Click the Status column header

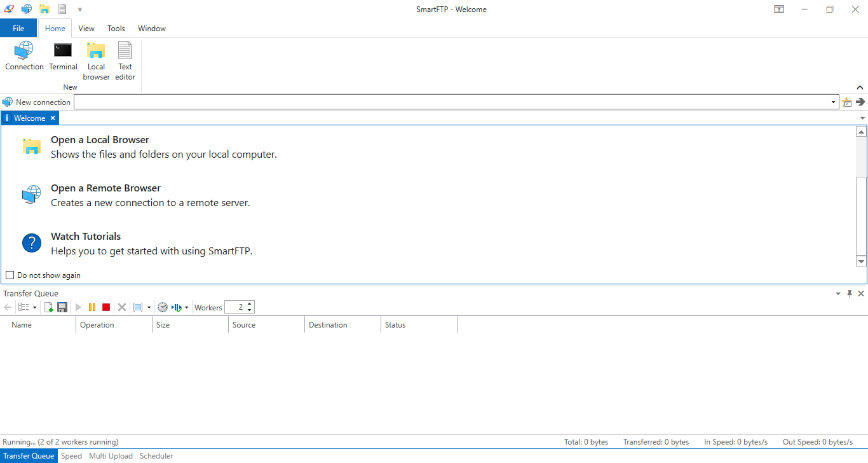[419, 324]
